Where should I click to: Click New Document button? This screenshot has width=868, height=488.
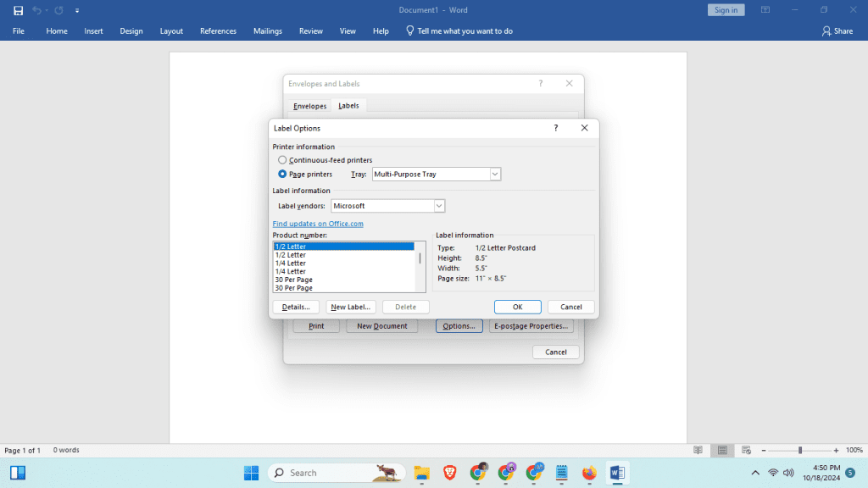point(382,326)
